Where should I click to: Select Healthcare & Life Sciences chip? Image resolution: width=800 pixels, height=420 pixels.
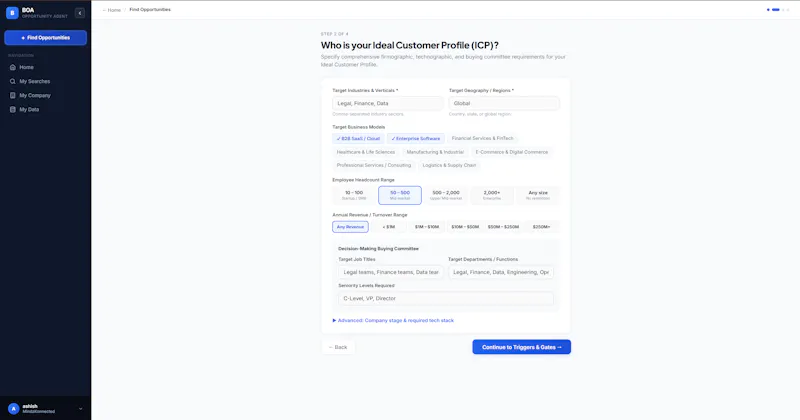tap(366, 152)
